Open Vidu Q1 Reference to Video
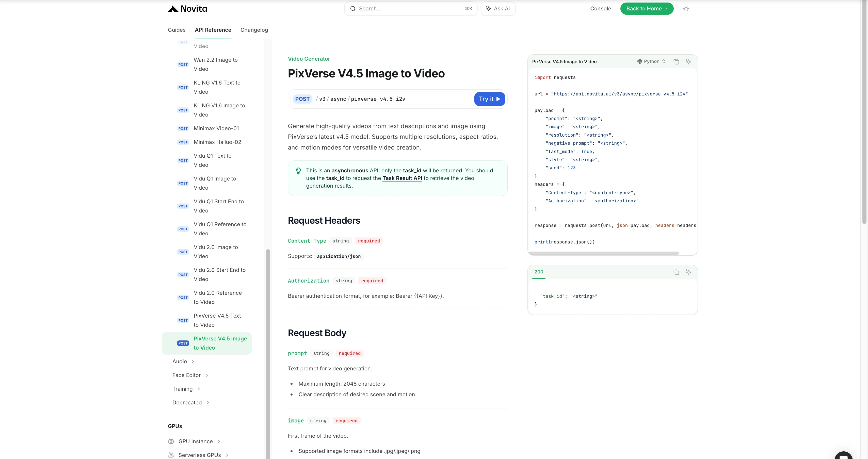868x459 pixels. 220,229
